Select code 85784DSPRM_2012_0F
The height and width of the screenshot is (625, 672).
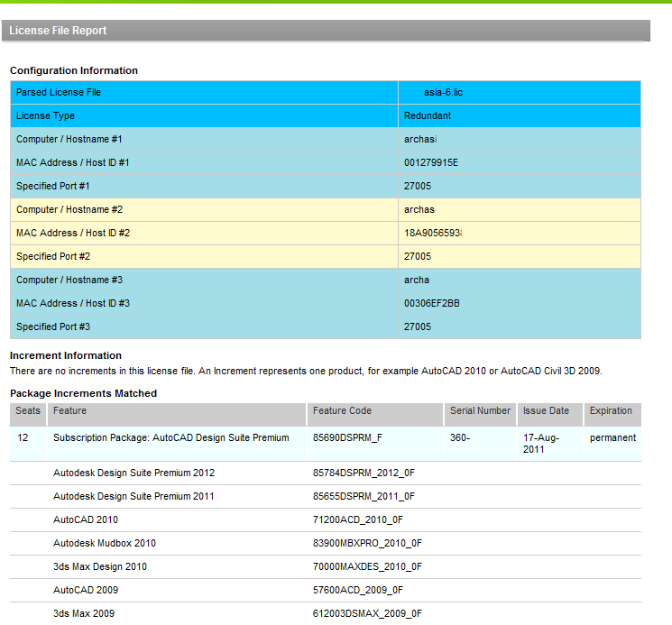[364, 473]
